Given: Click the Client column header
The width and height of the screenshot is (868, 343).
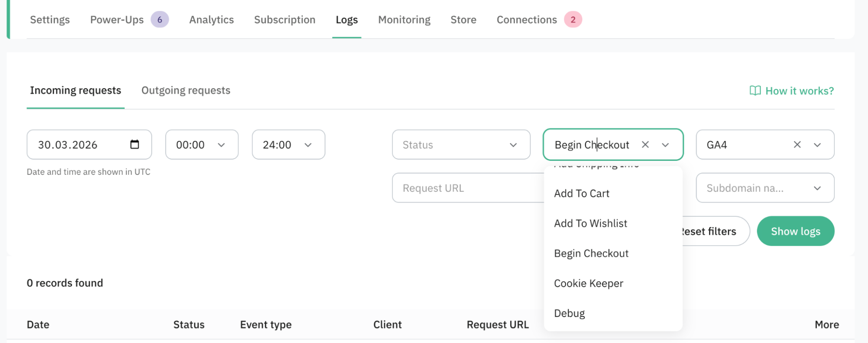Looking at the screenshot, I should coord(387,324).
